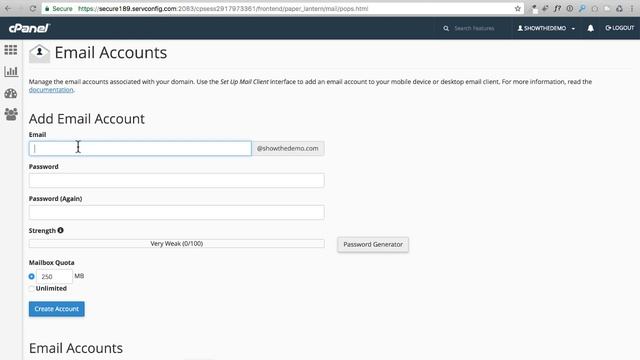
Task: Expand the SHOWTHEDEMO user dropdown
Action: click(546, 28)
